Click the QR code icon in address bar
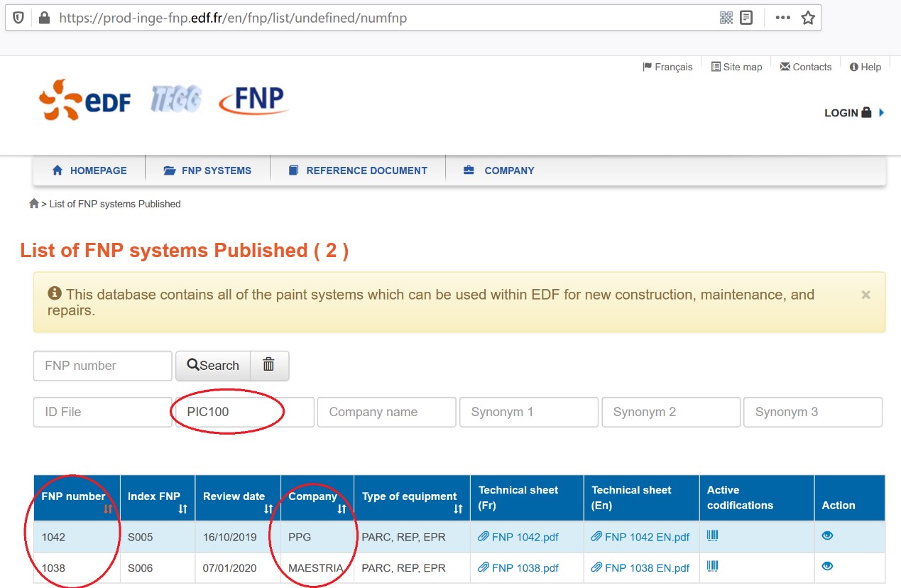This screenshot has height=588, width=901. (726, 18)
